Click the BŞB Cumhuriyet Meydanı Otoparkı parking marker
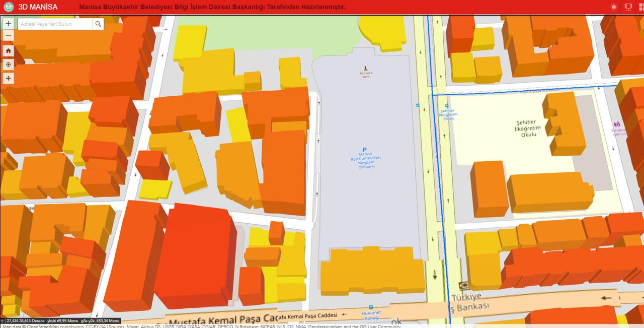This screenshot has width=644, height=328. click(x=365, y=150)
